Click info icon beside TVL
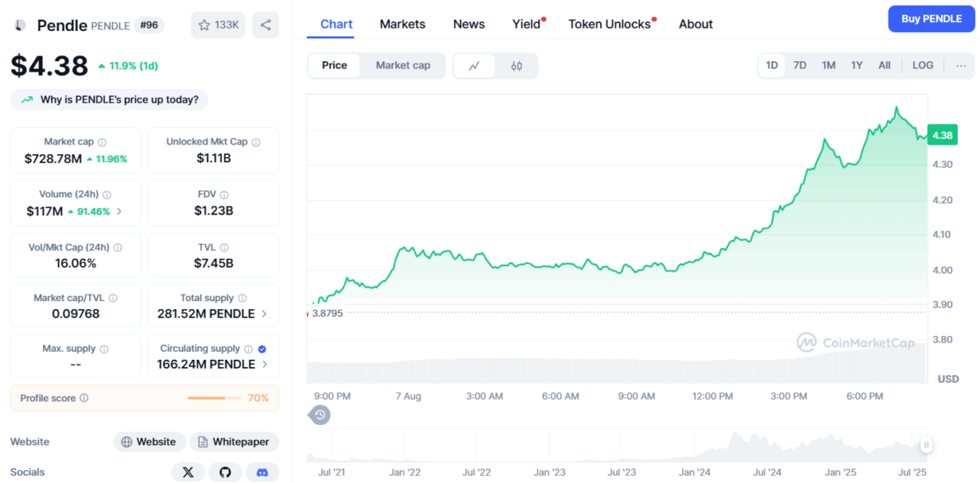 click(224, 247)
